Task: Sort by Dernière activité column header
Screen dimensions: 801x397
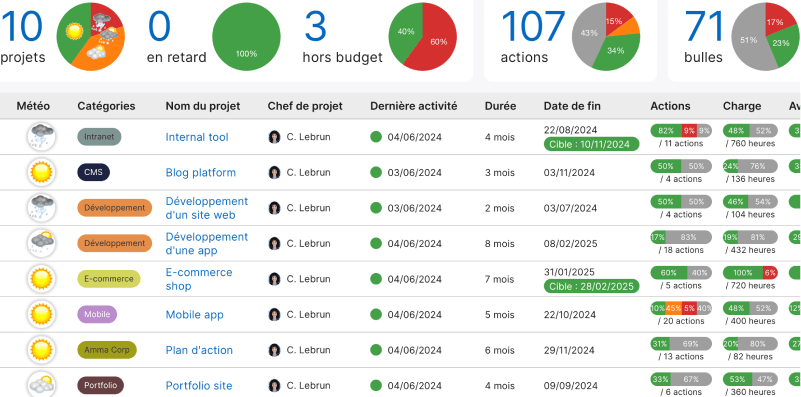Action: (x=414, y=106)
